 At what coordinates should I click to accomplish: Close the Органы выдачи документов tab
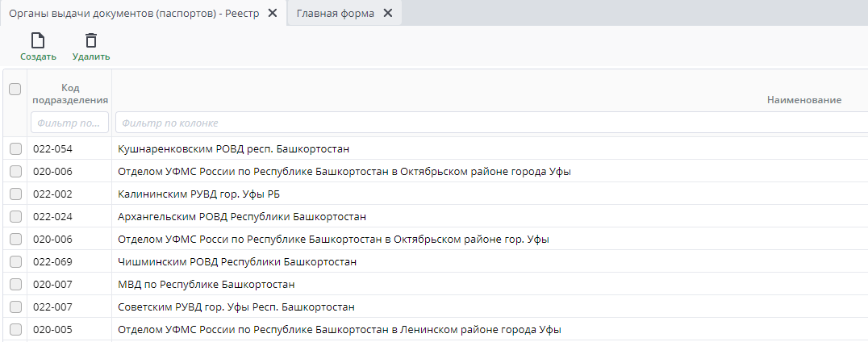tap(272, 13)
